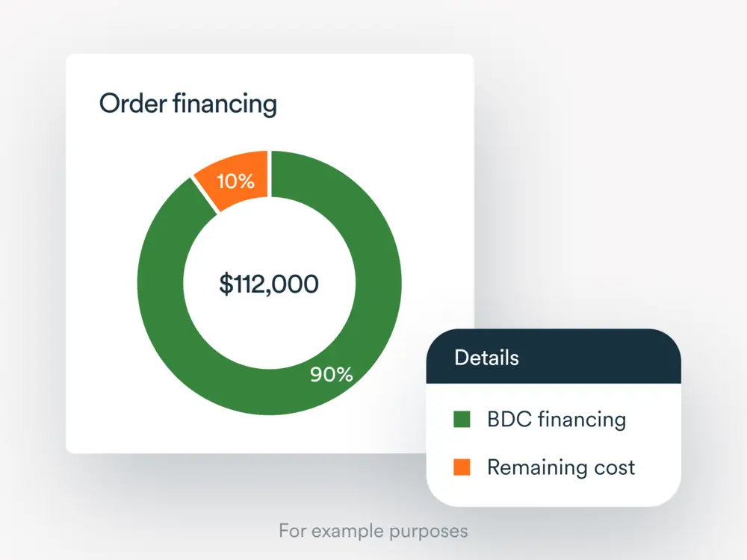Click the word "Details" in navy header
The image size is (747, 560).
coord(486,357)
